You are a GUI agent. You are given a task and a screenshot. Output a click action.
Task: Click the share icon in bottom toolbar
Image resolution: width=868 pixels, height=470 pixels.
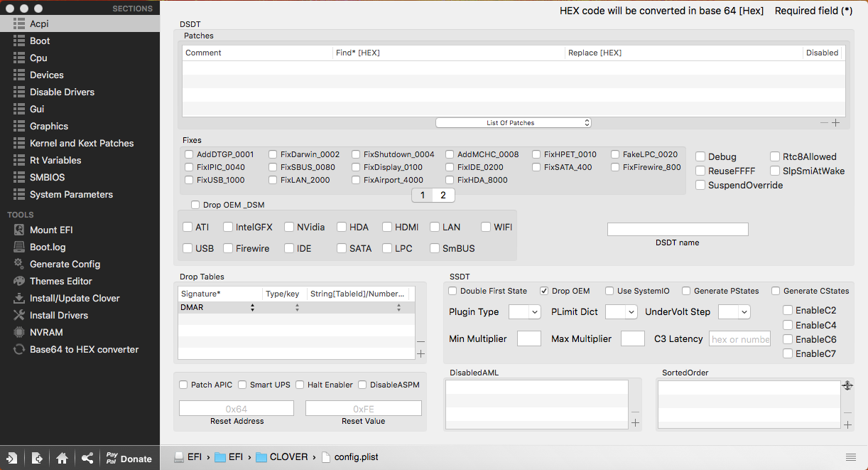[87, 459]
